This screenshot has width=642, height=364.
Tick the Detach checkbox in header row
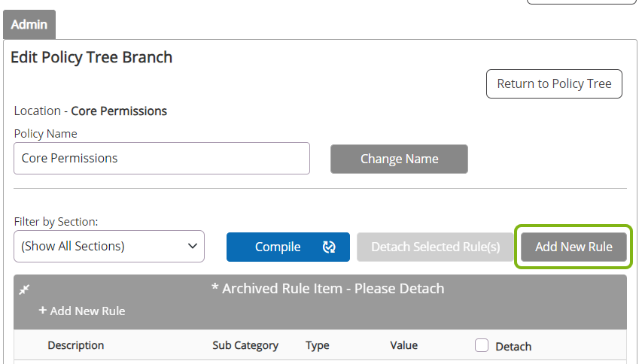(x=482, y=345)
